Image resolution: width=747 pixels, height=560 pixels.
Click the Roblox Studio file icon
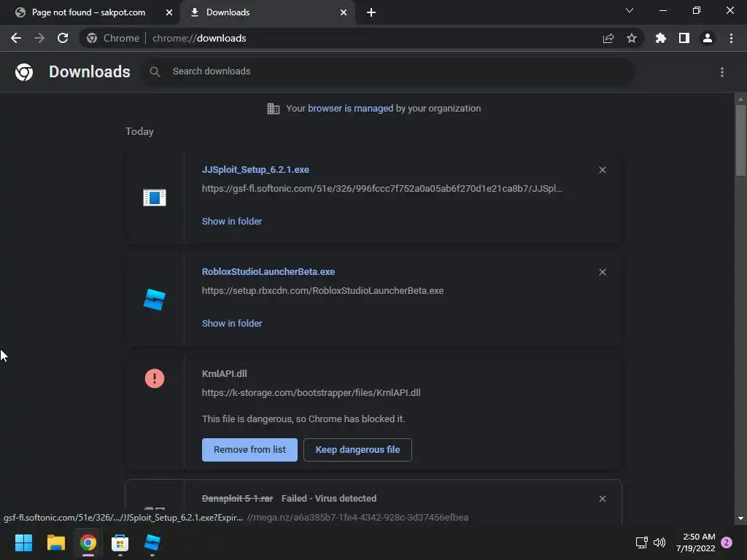[155, 300]
